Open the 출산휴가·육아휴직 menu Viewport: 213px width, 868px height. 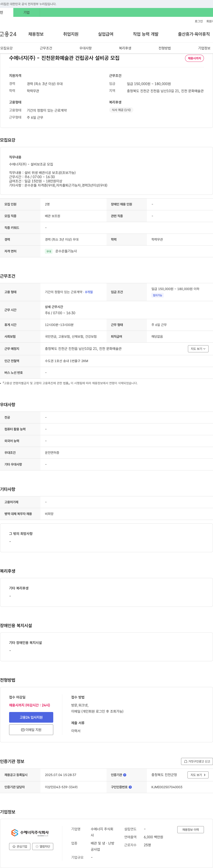tap(194, 34)
